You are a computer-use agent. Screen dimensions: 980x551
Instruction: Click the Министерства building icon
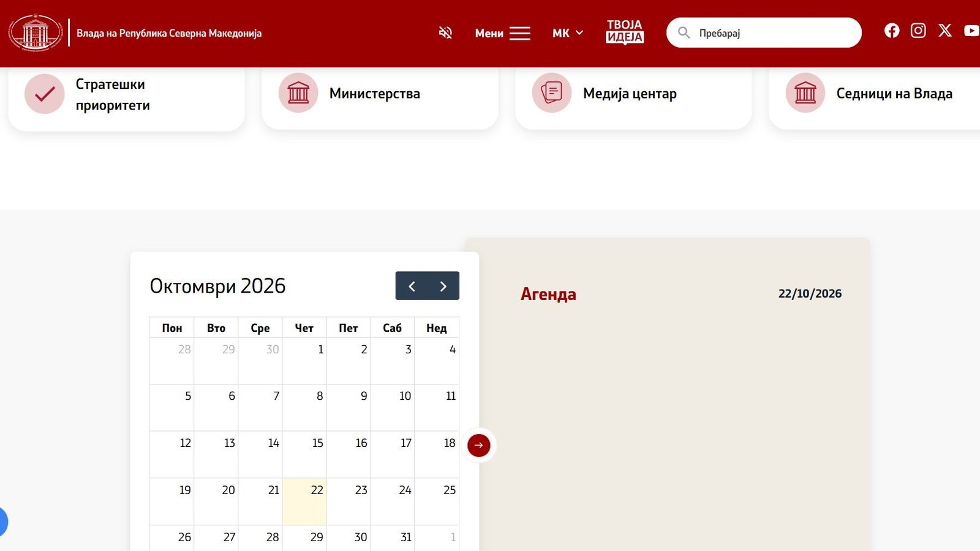298,93
